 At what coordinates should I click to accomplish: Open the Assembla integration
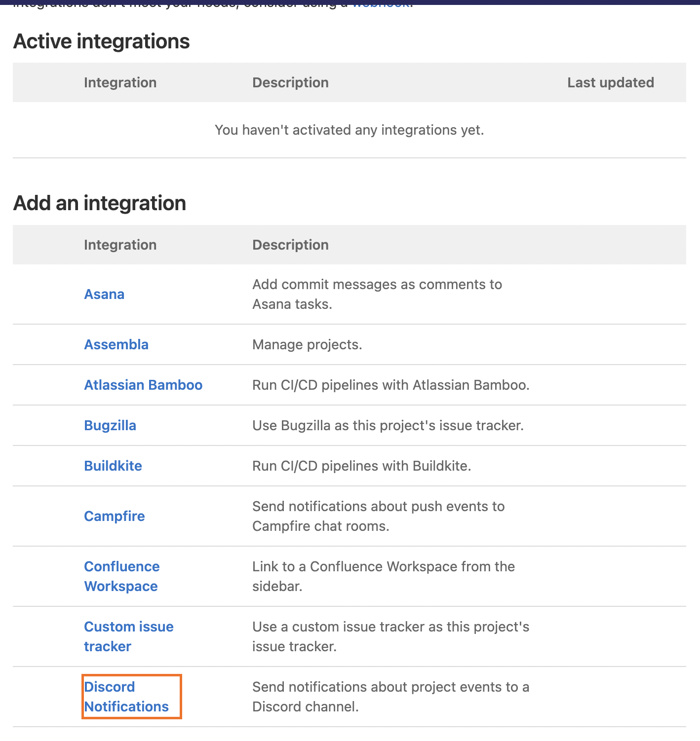pyautogui.click(x=116, y=345)
